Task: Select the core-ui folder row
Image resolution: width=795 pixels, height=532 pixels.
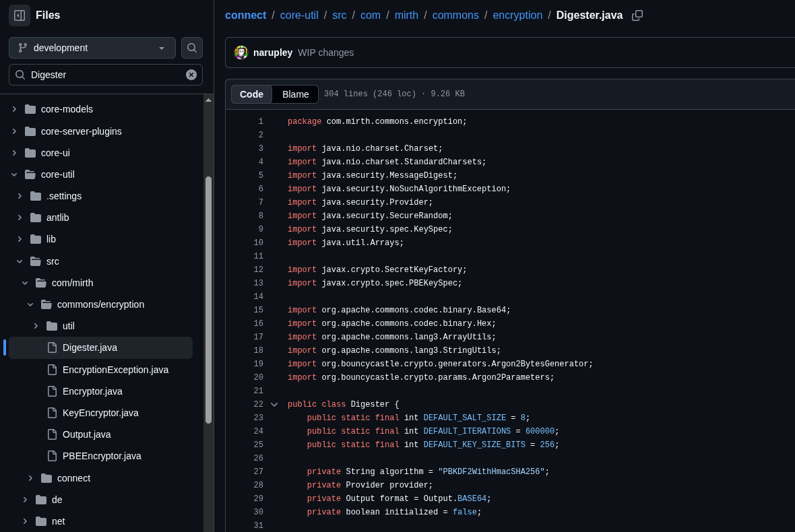Action: pyautogui.click(x=100, y=153)
